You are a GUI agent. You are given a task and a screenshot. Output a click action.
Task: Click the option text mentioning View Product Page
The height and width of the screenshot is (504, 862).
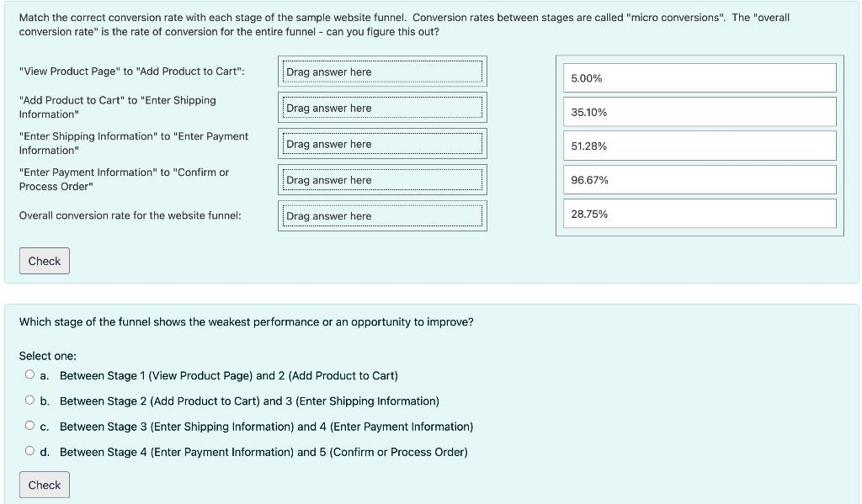coord(227,375)
